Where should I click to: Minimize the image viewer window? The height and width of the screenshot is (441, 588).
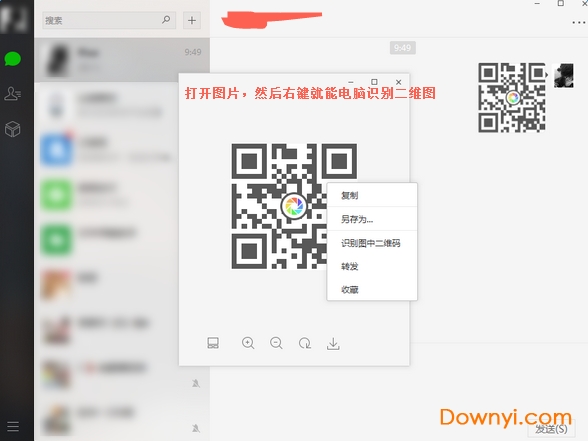click(x=351, y=82)
